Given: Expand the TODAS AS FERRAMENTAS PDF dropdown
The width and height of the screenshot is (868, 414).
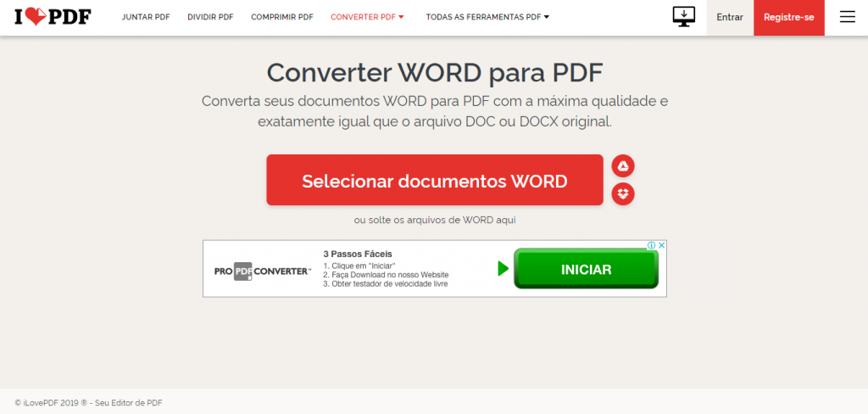Looking at the screenshot, I should pos(487,17).
